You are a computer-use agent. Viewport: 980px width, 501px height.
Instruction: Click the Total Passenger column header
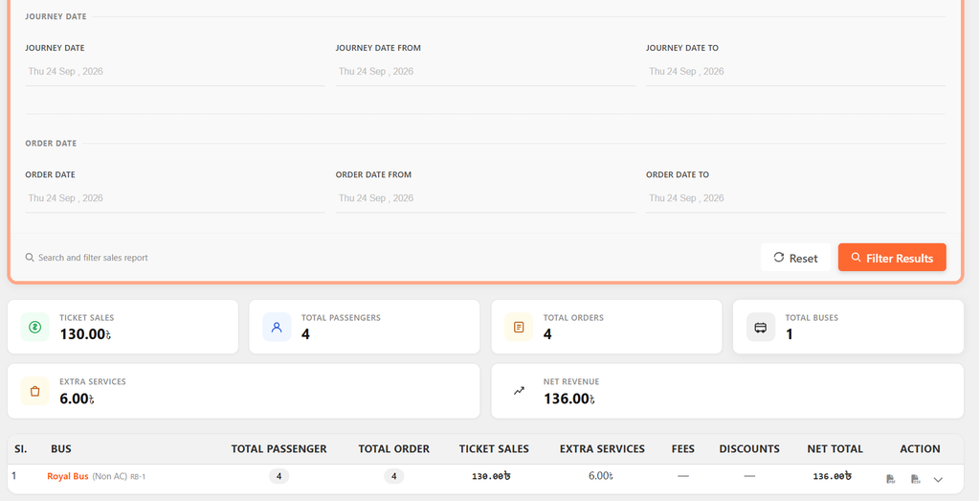pos(278,449)
